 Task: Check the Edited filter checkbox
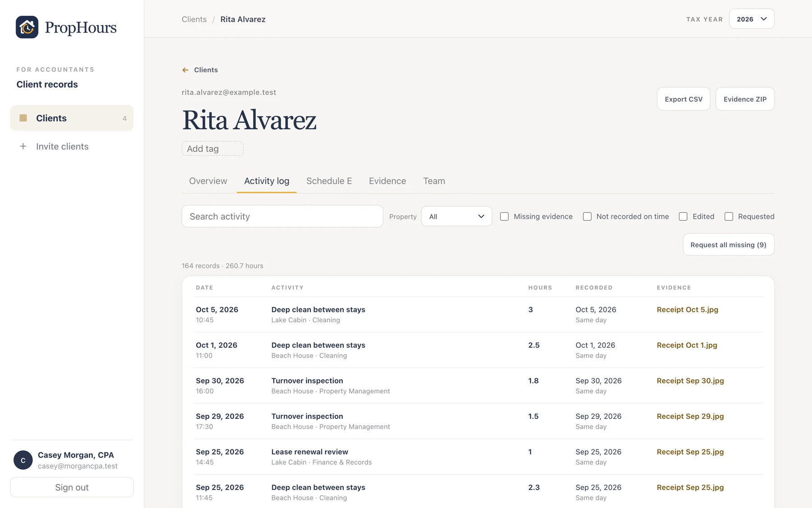[x=683, y=216]
